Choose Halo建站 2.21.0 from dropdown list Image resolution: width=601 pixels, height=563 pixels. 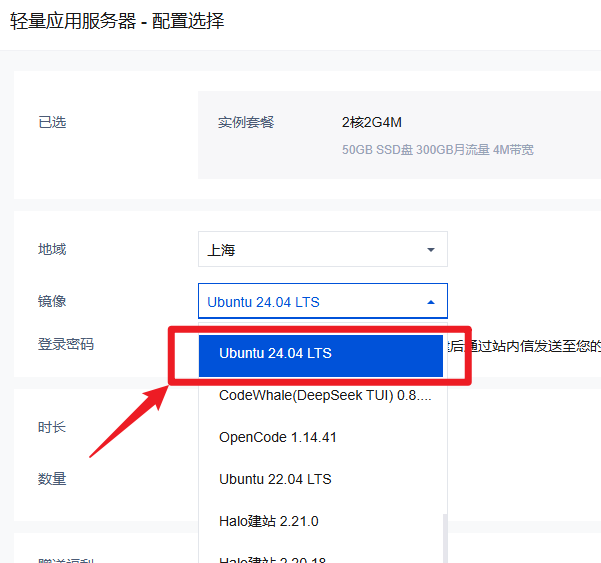(x=323, y=521)
